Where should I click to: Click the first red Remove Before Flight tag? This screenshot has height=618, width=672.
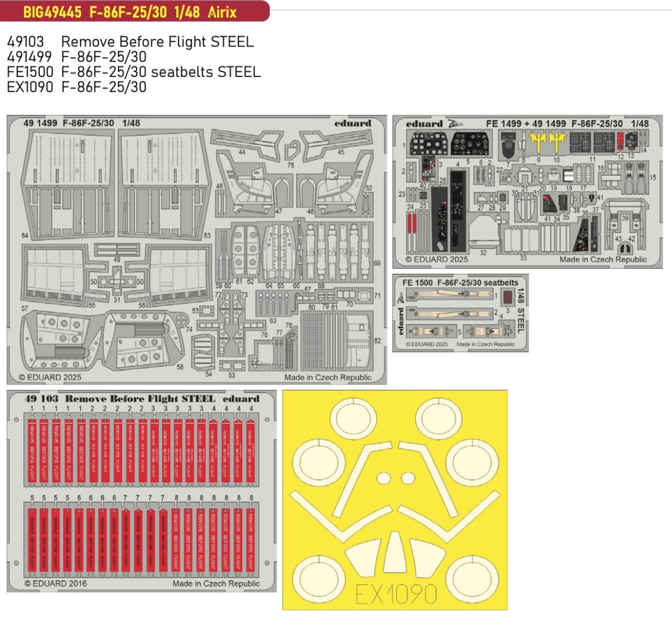32,453
